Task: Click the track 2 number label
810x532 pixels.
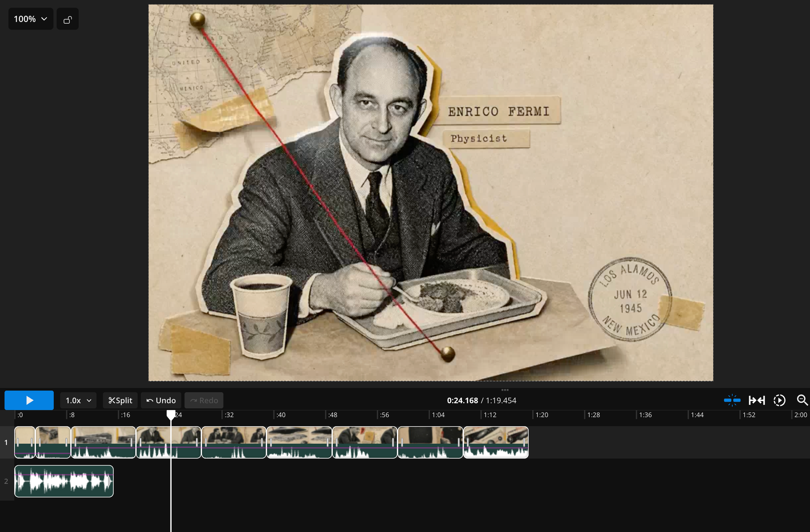Action: 6,481
